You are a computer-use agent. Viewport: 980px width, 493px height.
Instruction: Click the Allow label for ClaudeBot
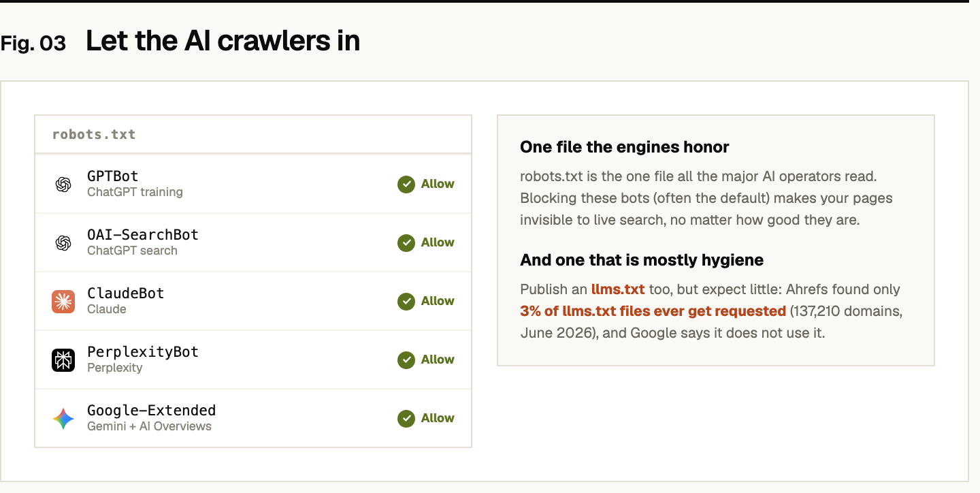point(438,301)
